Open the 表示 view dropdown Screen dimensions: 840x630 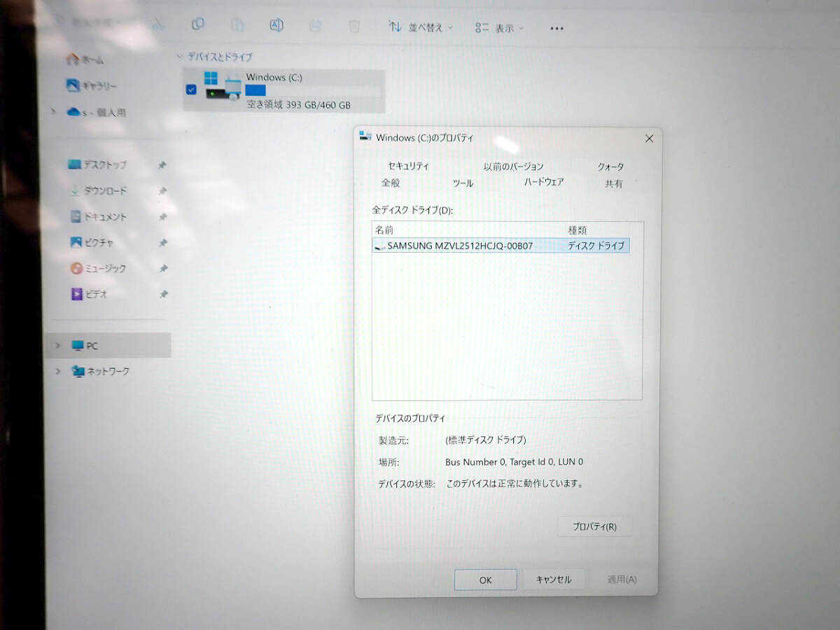point(500,28)
